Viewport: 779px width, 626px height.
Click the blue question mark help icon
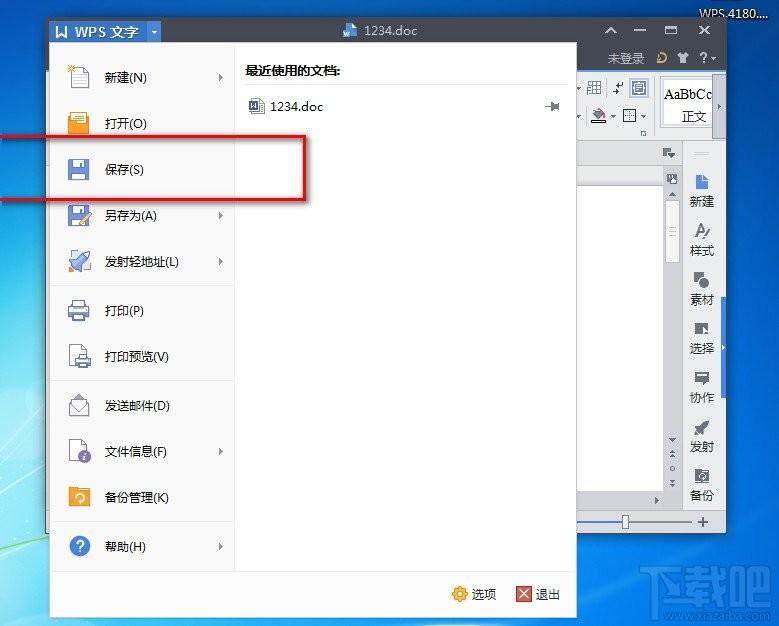pyautogui.click(x=79, y=546)
